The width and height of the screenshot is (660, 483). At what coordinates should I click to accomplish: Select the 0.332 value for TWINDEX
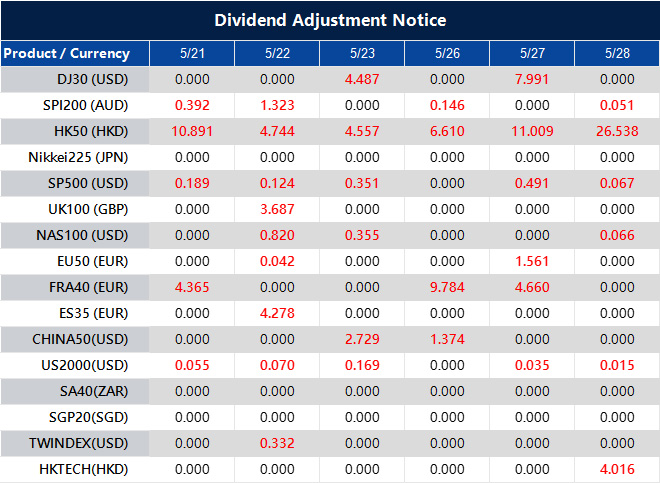coord(277,443)
